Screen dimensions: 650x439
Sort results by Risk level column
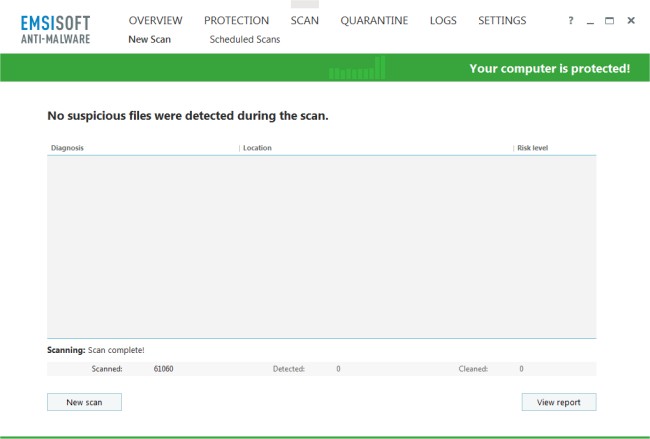click(x=533, y=148)
